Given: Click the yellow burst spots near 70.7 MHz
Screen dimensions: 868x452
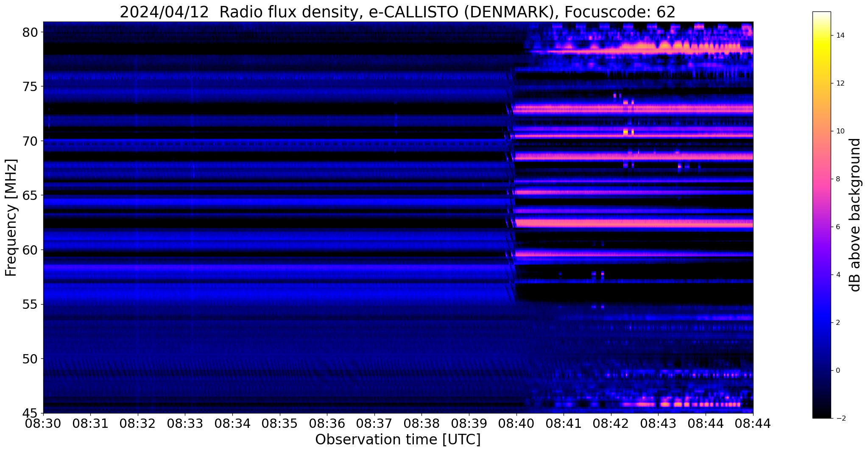Looking at the screenshot, I should coord(628,132).
